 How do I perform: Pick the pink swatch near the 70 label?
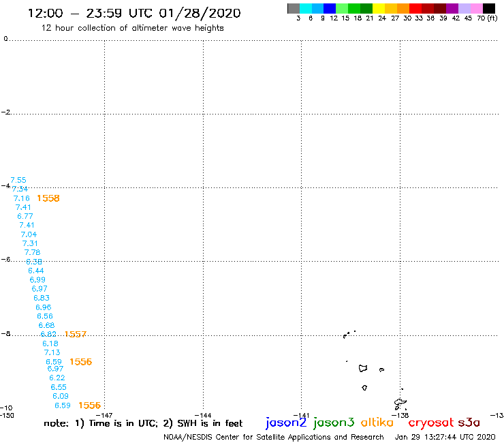pyautogui.click(x=476, y=8)
